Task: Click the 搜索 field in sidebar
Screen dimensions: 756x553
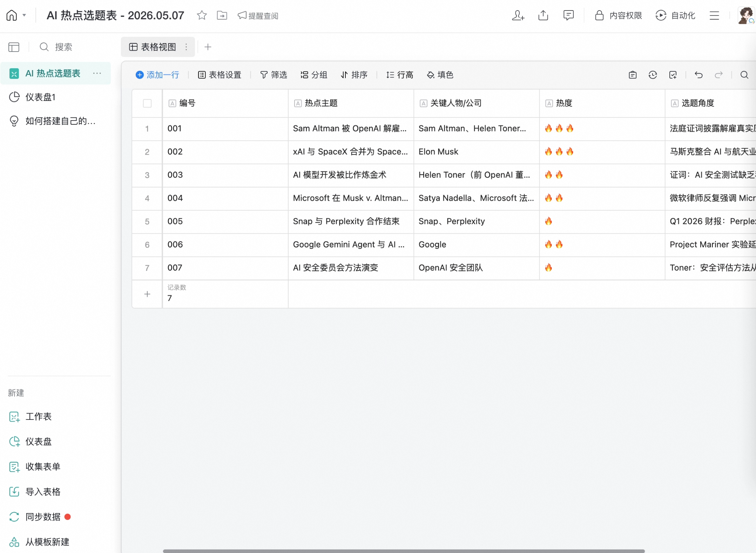Action: pos(56,47)
